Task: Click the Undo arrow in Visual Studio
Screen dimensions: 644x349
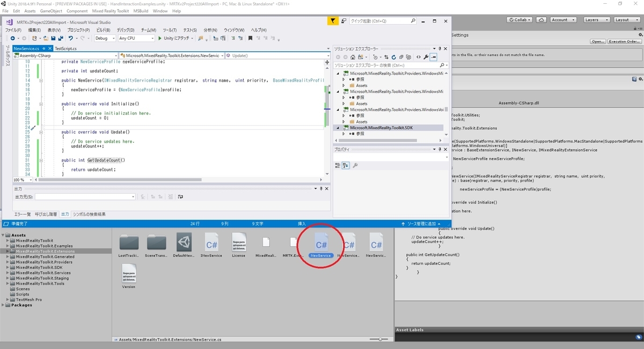Action: tap(71, 38)
